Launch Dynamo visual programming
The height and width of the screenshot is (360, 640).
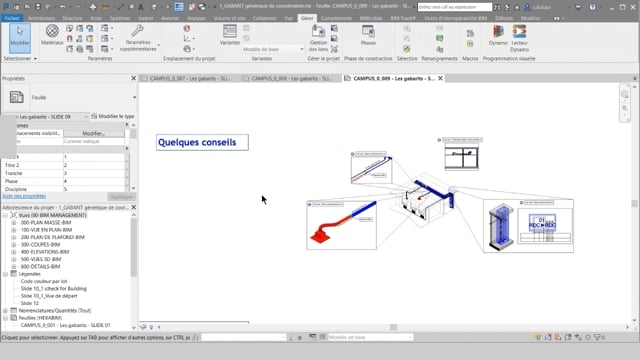498,35
